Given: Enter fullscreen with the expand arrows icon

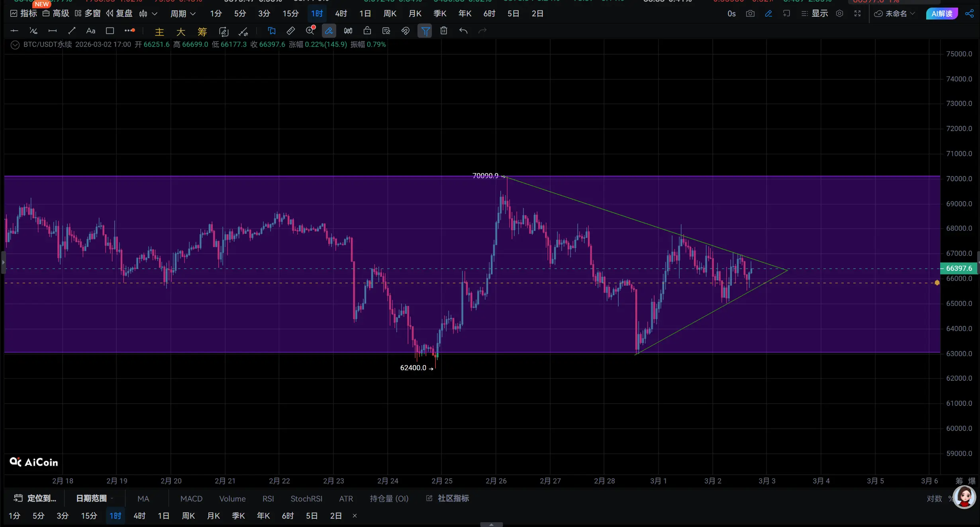Looking at the screenshot, I should 857,14.
